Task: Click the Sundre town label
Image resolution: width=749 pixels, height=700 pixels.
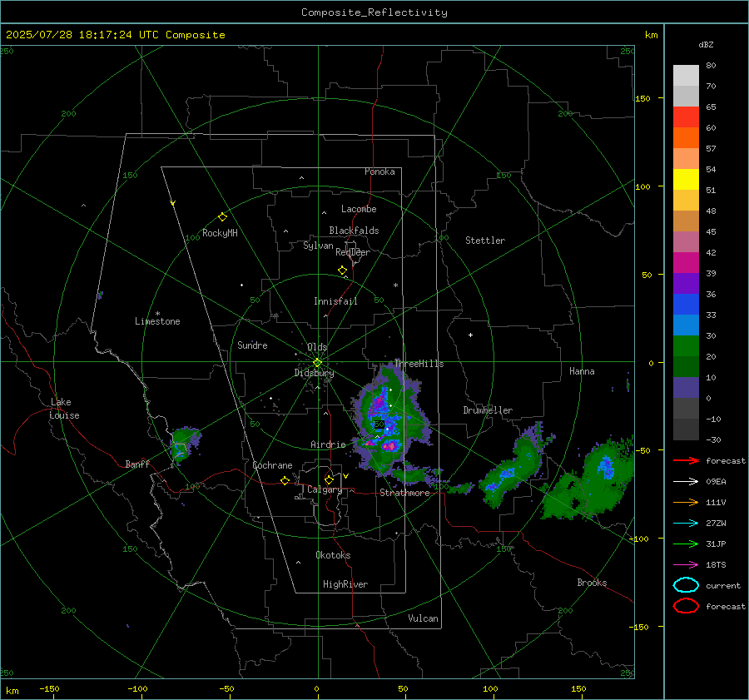Action: [x=252, y=345]
